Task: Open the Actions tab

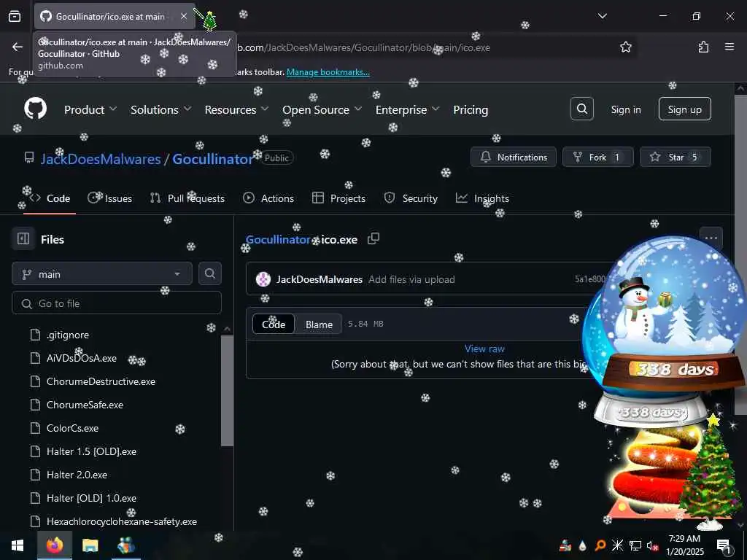Action: 268,198
